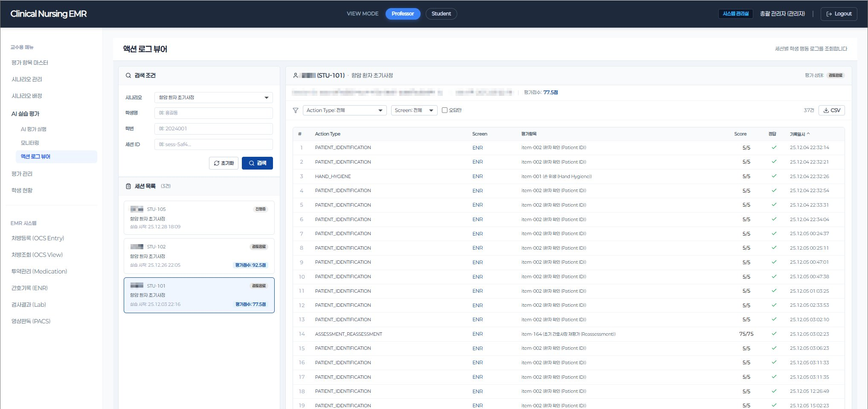Screen dimensions: 868x409
Task: Select the STU-101 session card
Action: coord(199,295)
